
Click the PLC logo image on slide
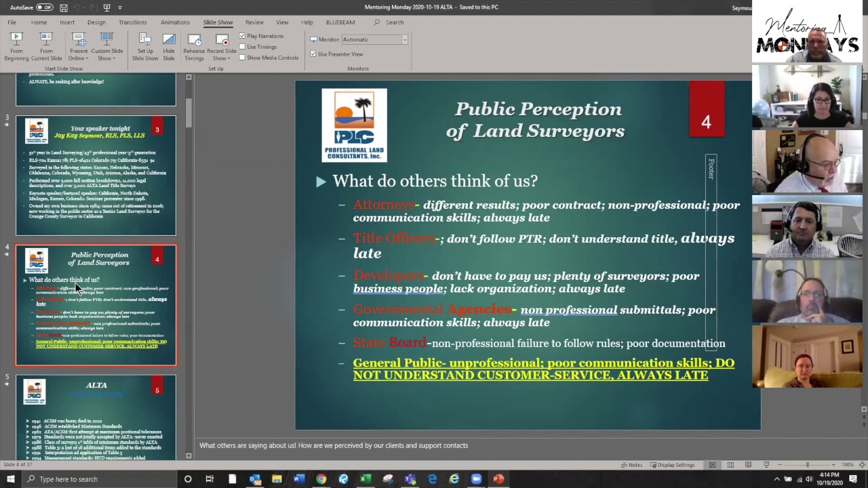pos(354,125)
